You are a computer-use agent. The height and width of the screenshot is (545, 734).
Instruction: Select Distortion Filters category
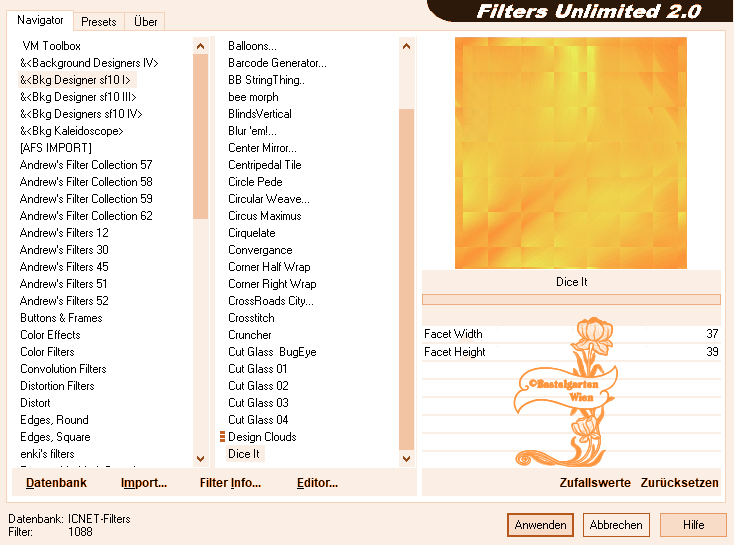click(57, 386)
